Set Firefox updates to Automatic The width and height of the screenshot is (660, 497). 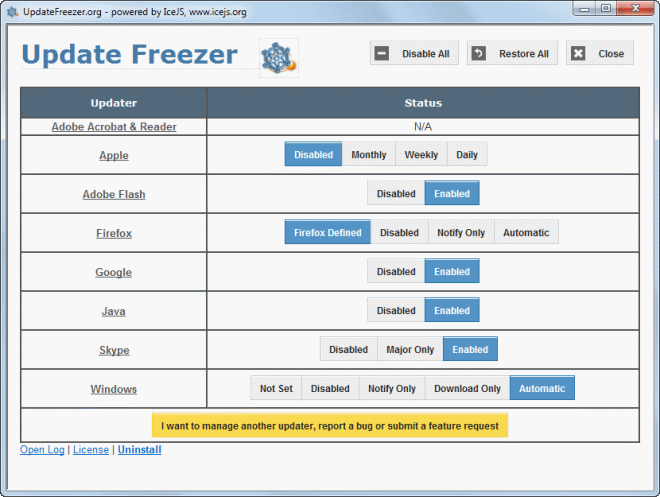[x=526, y=232]
